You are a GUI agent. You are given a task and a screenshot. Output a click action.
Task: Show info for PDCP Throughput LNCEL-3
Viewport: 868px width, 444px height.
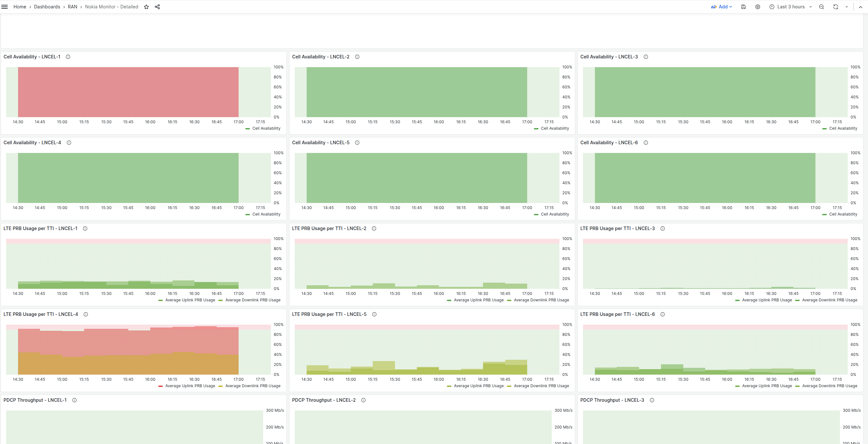652,400
